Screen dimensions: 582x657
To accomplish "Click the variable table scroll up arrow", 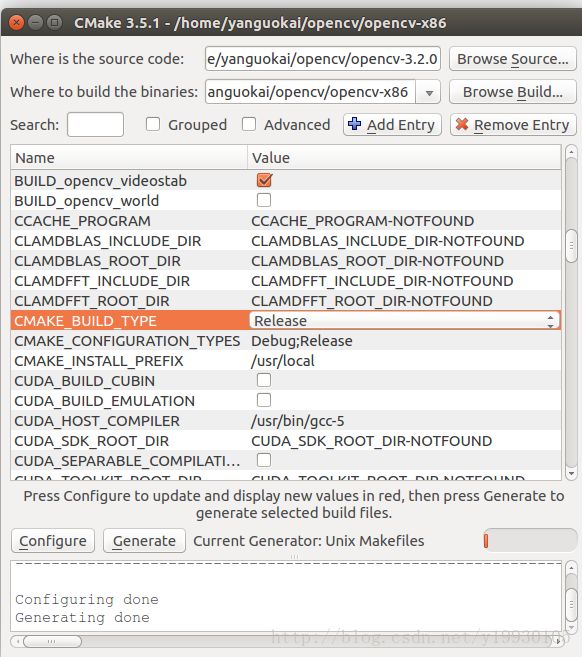I will [571, 152].
